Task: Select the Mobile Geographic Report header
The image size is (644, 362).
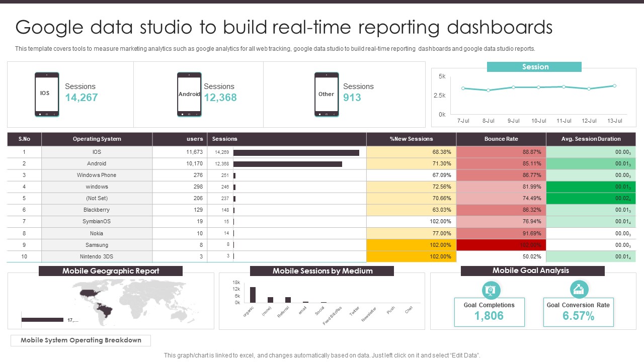Action: 111,271
